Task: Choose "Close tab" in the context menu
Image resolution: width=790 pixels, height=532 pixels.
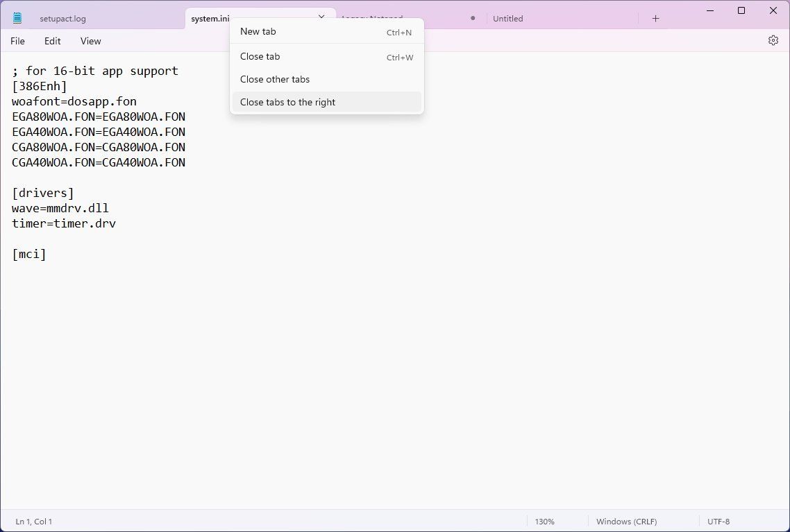Action: [x=260, y=56]
